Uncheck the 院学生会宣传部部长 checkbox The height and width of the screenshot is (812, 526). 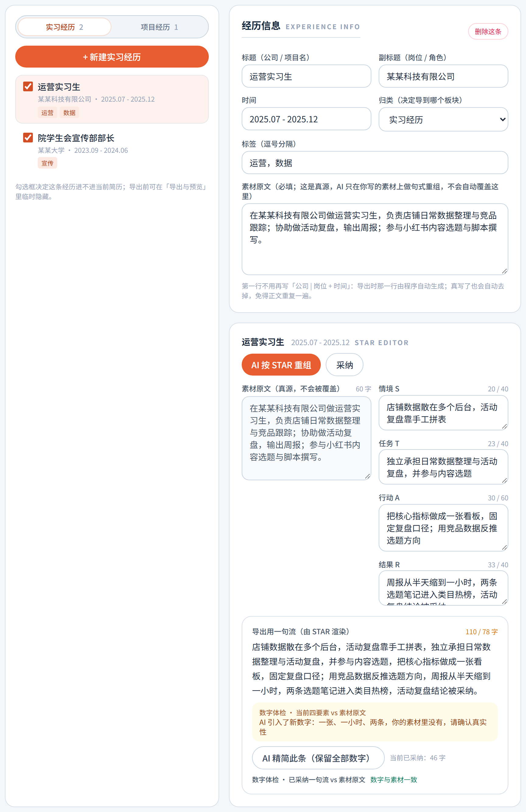tap(28, 138)
